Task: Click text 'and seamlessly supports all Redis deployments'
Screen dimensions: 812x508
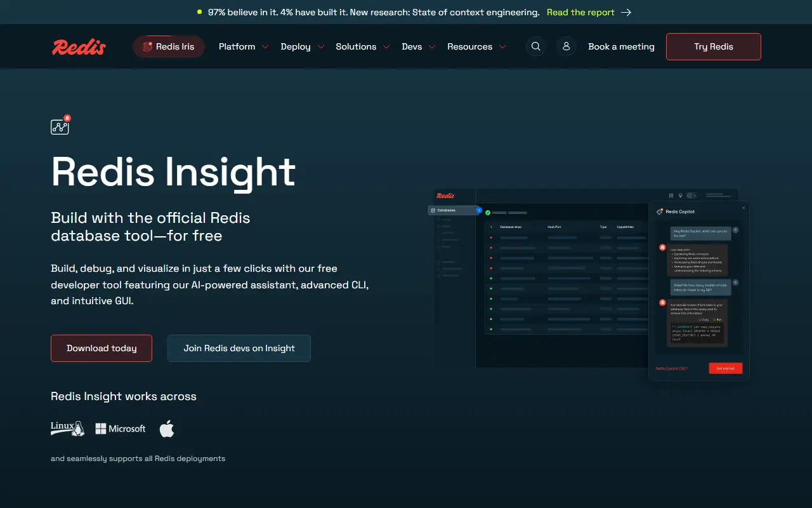Action: pos(138,458)
